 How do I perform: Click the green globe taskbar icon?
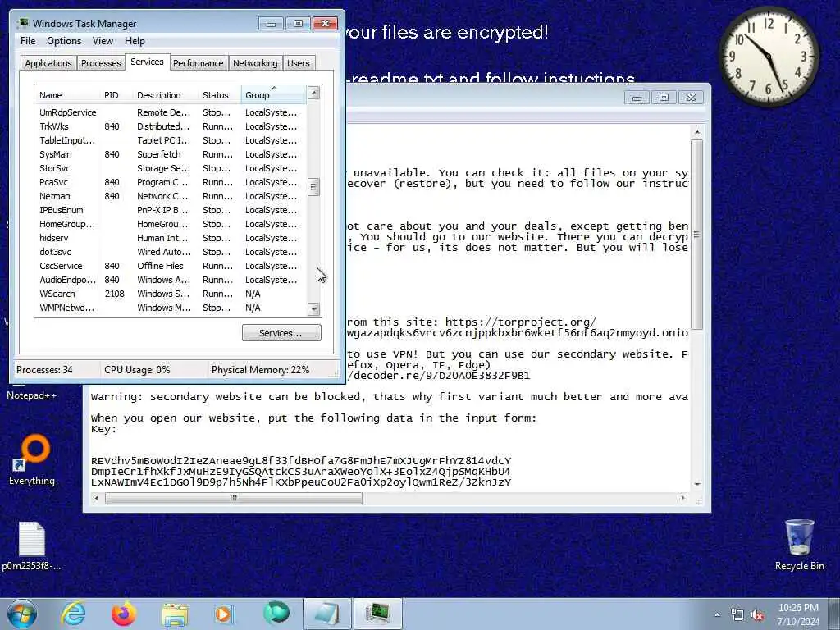tap(276, 614)
